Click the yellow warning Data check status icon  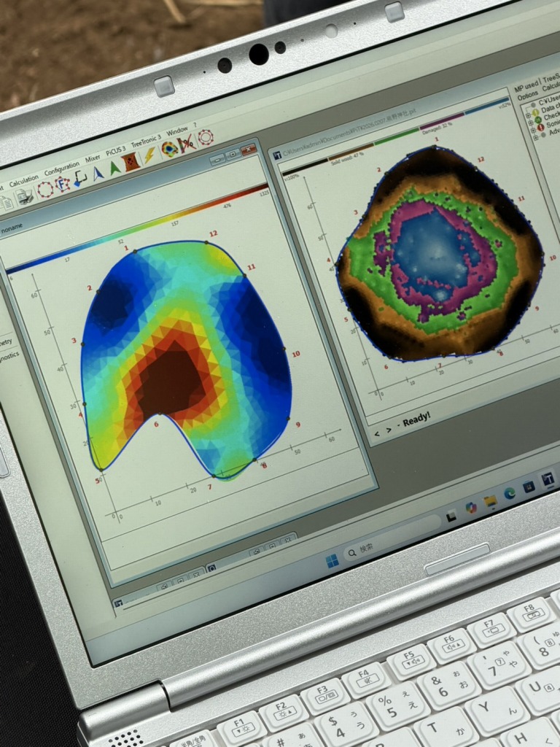[535, 113]
